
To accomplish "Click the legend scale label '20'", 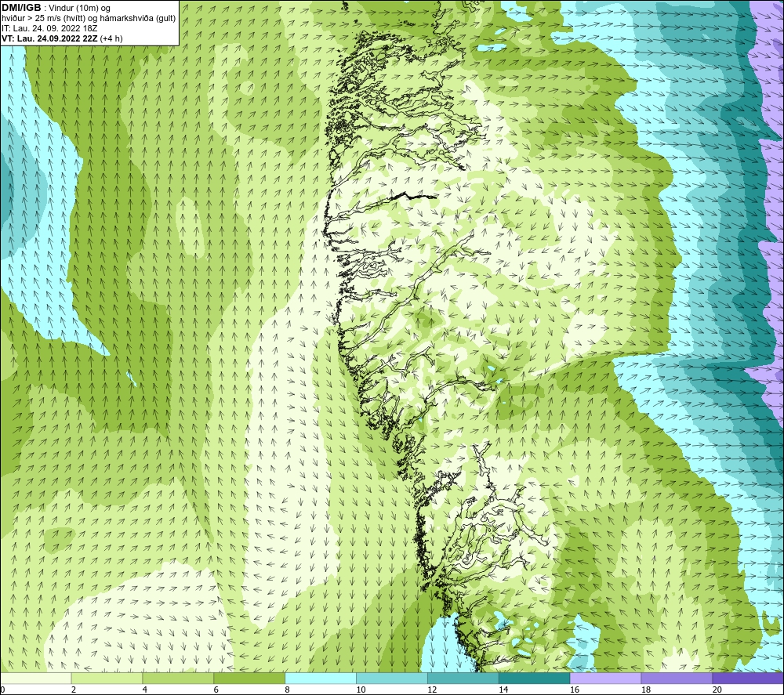I will click(x=717, y=690).
